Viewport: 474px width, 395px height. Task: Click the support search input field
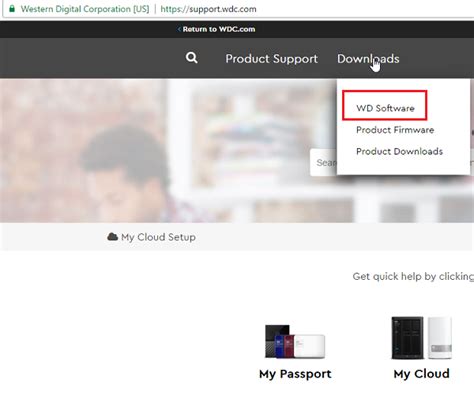pyautogui.click(x=324, y=163)
